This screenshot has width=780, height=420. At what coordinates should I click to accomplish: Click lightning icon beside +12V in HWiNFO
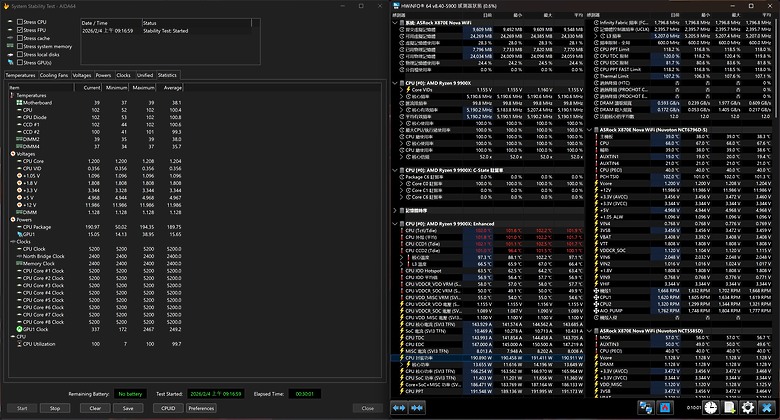coord(596,190)
